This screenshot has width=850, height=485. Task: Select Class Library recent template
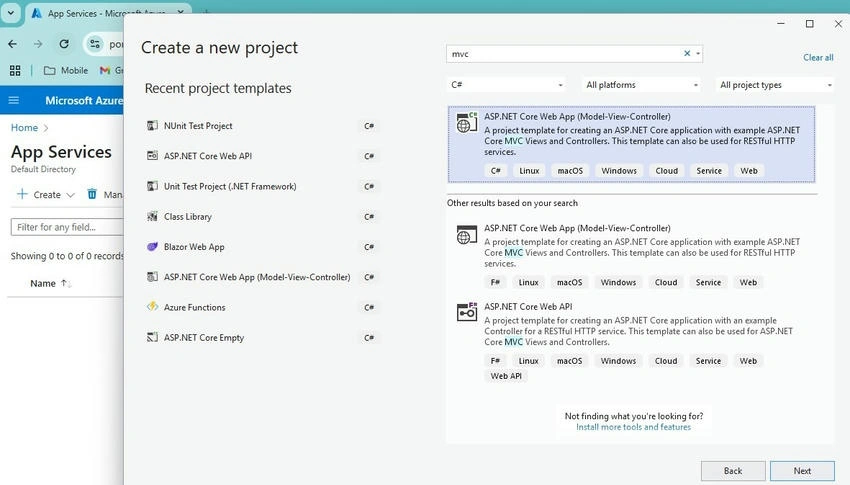262,217
